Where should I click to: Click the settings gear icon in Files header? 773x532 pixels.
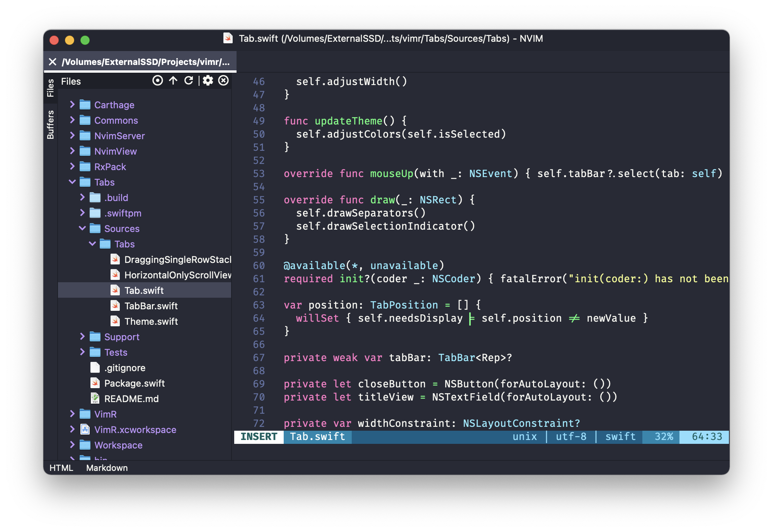207,81
